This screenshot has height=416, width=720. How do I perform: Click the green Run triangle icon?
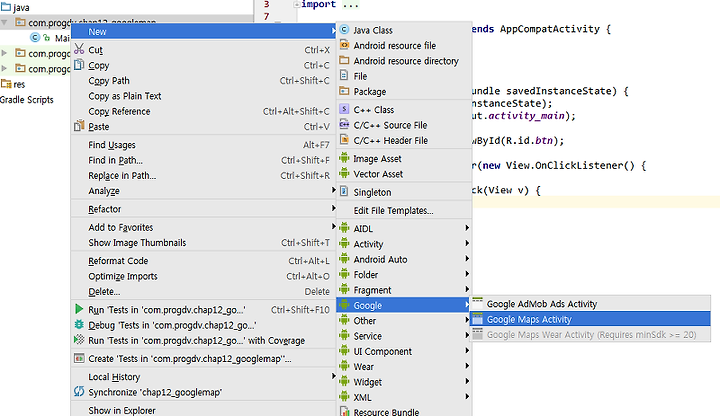point(79,309)
